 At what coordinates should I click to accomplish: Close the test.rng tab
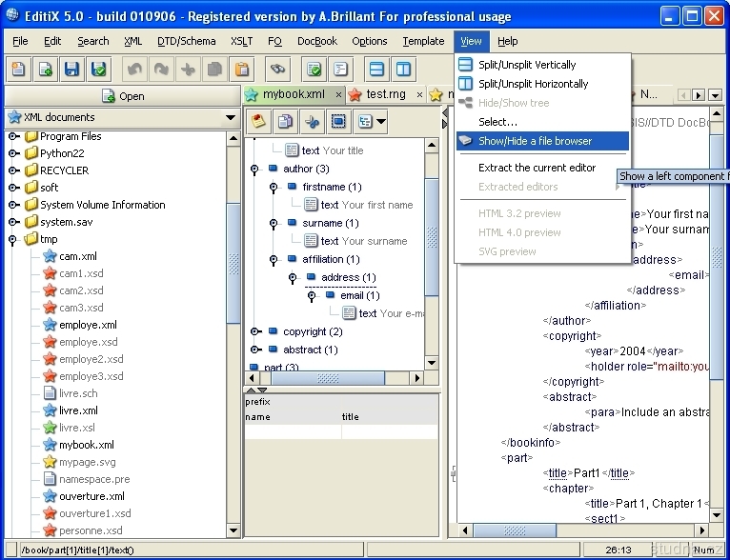pos(419,95)
